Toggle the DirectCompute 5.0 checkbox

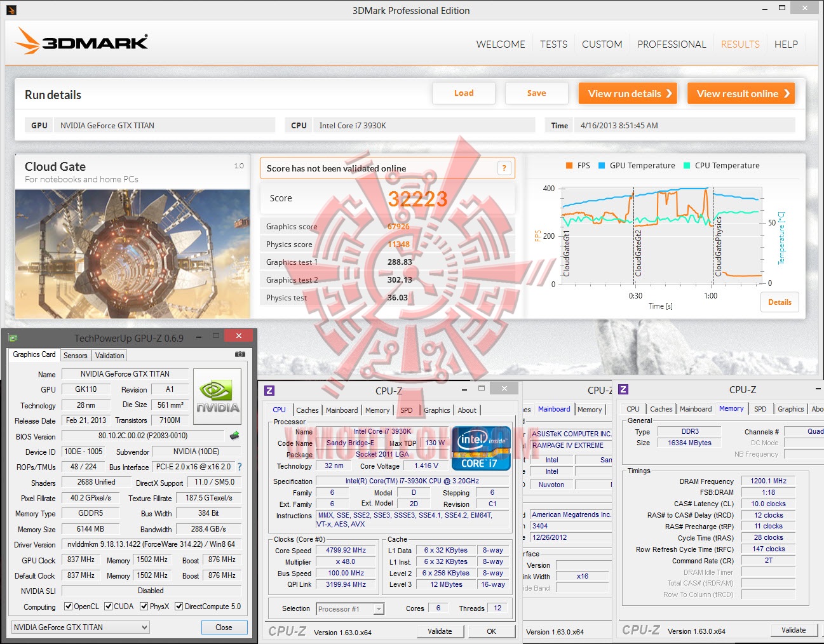(x=179, y=607)
